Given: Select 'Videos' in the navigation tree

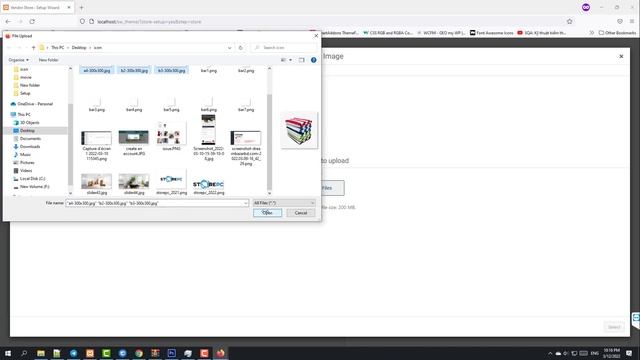Looking at the screenshot, I should tap(26, 171).
